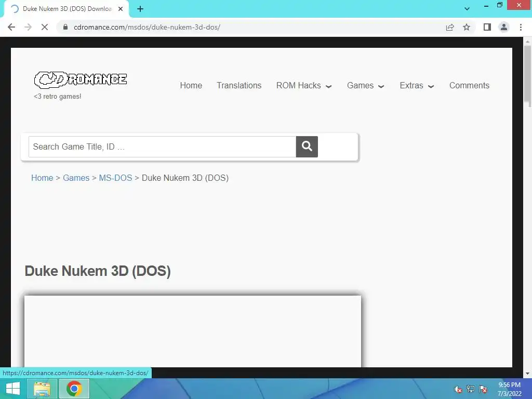Follow the Home breadcrumb link
The image size is (532, 399).
42,178
